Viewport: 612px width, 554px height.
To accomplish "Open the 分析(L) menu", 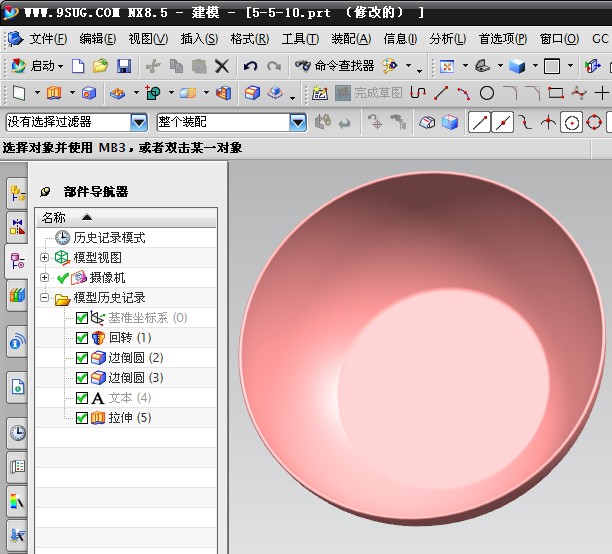I will [448, 39].
